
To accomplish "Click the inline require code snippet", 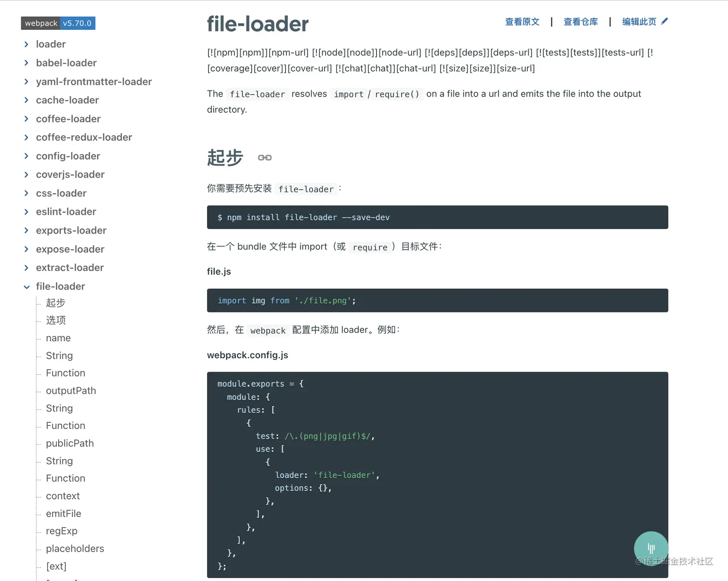I will [x=370, y=247].
